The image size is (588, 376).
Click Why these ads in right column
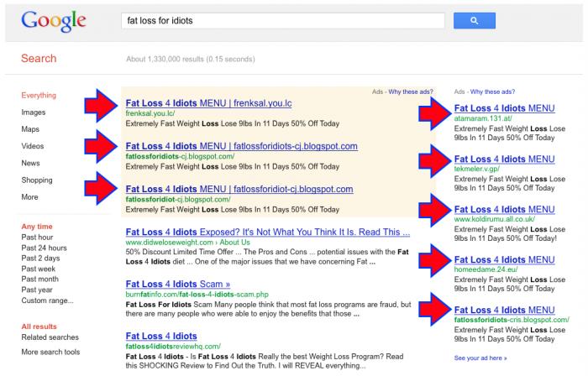coord(493,91)
